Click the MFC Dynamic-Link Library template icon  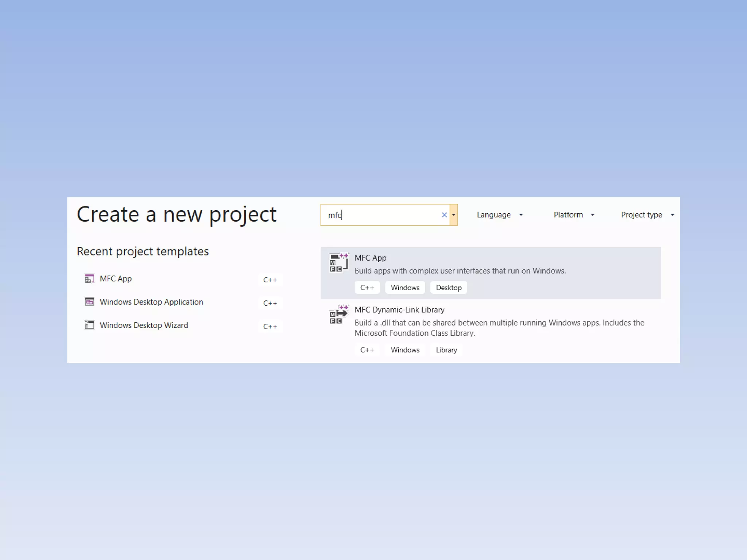point(338,315)
